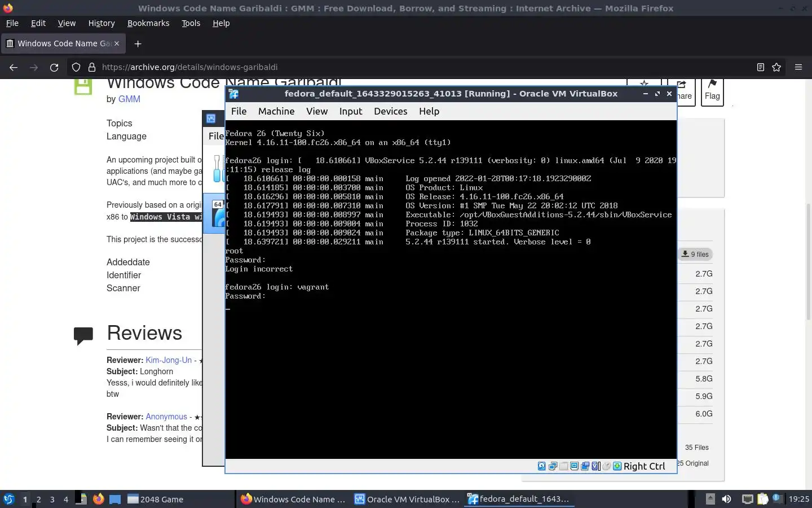Click the show desktop icon in taskbar

point(115,499)
